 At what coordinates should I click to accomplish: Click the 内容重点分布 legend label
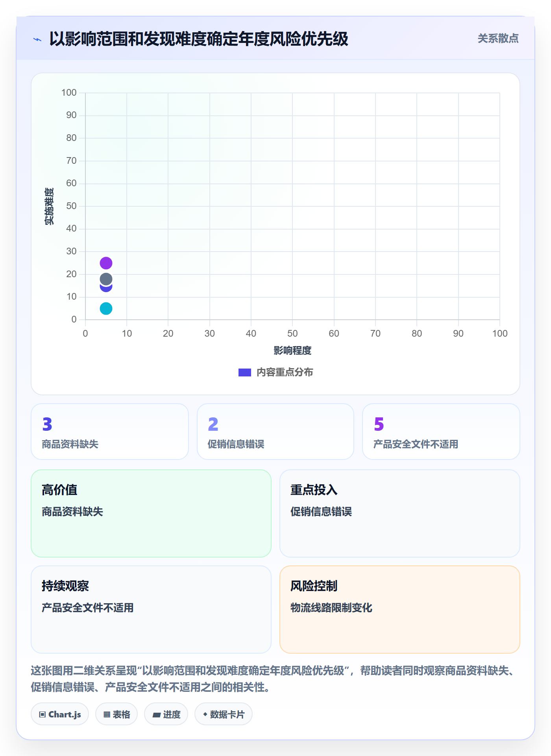pos(285,372)
